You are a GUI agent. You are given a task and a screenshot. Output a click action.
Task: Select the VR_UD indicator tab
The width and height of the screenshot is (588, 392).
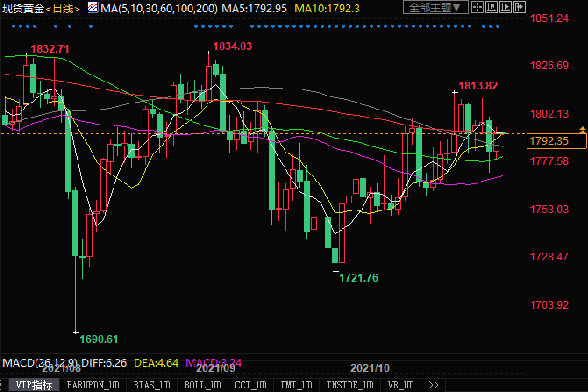tap(400, 385)
